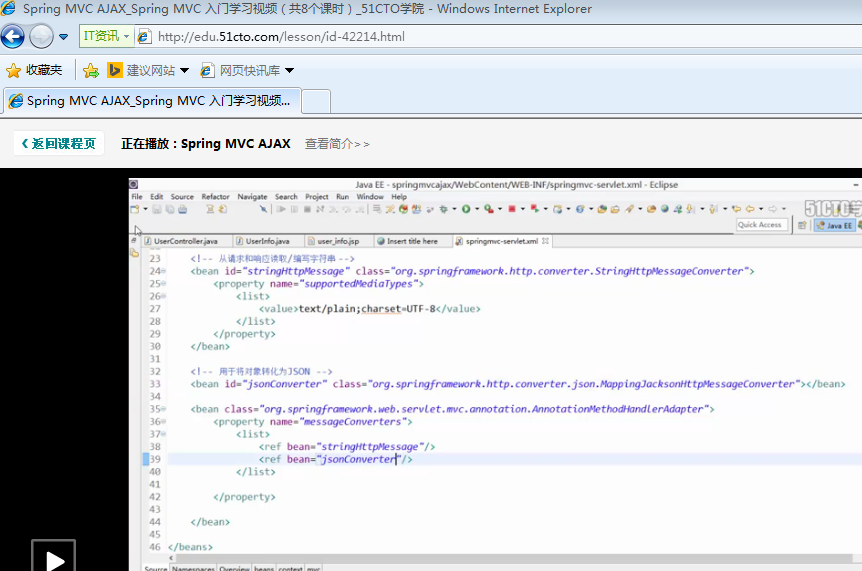The image size is (862, 571).
Task: Open Eclipse Source menu
Action: (182, 196)
